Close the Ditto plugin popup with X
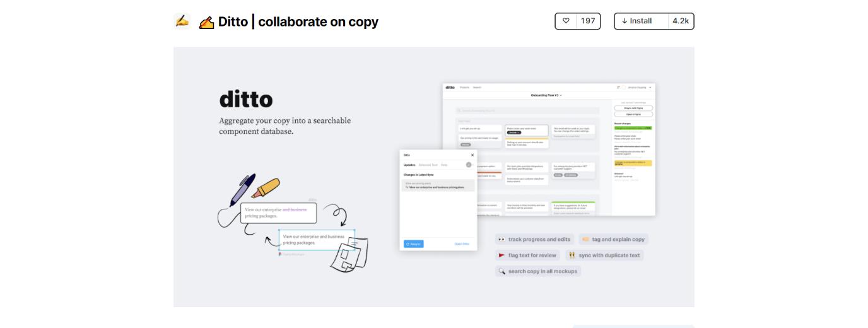This screenshot has height=328, width=868. (x=472, y=155)
